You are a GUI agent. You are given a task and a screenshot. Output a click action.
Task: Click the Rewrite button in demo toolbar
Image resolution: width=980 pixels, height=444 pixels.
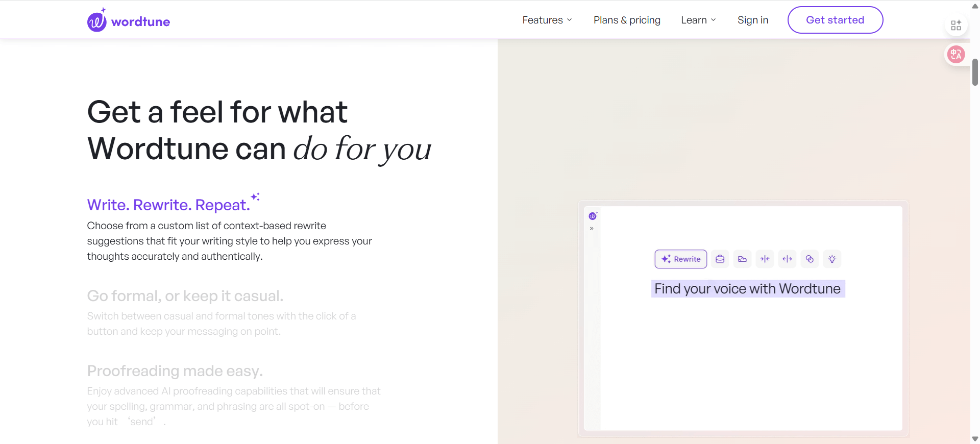coord(680,259)
